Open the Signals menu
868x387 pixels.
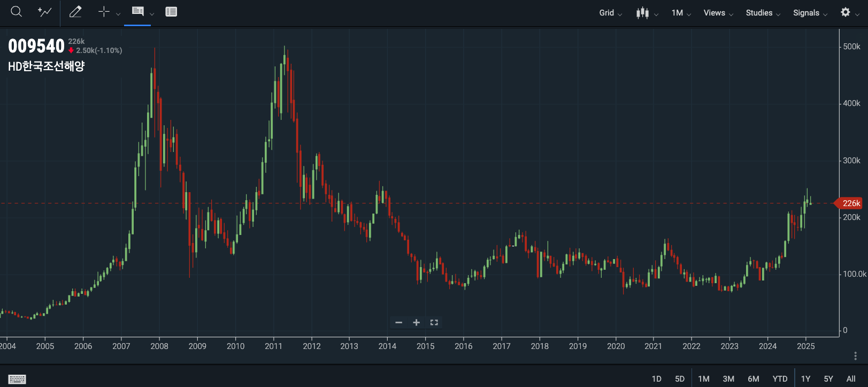pos(810,13)
